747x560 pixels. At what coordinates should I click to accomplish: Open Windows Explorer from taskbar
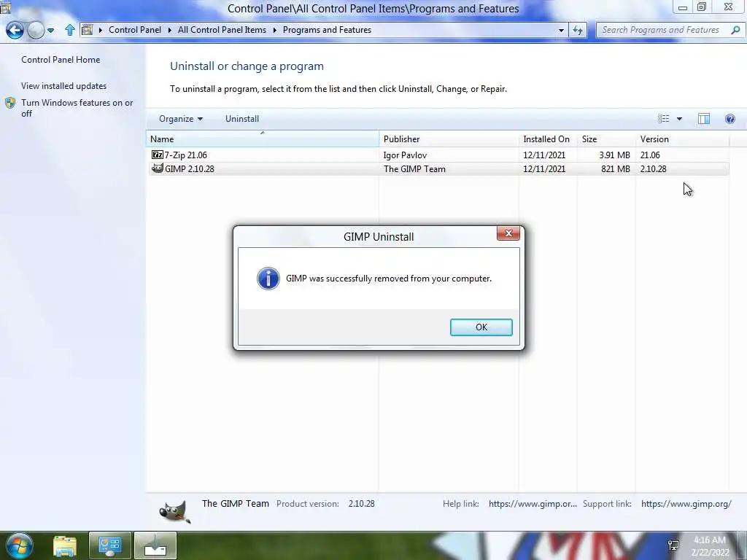point(65,546)
